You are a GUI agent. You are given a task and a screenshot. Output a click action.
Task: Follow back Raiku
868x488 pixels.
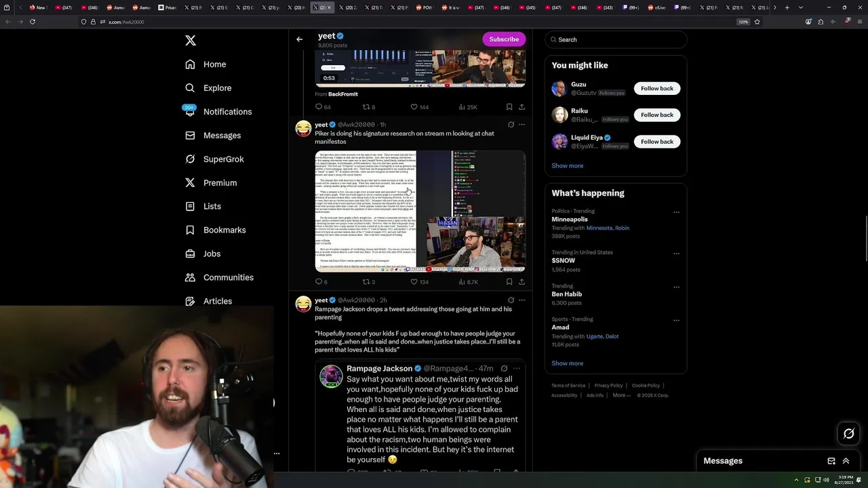(x=657, y=115)
